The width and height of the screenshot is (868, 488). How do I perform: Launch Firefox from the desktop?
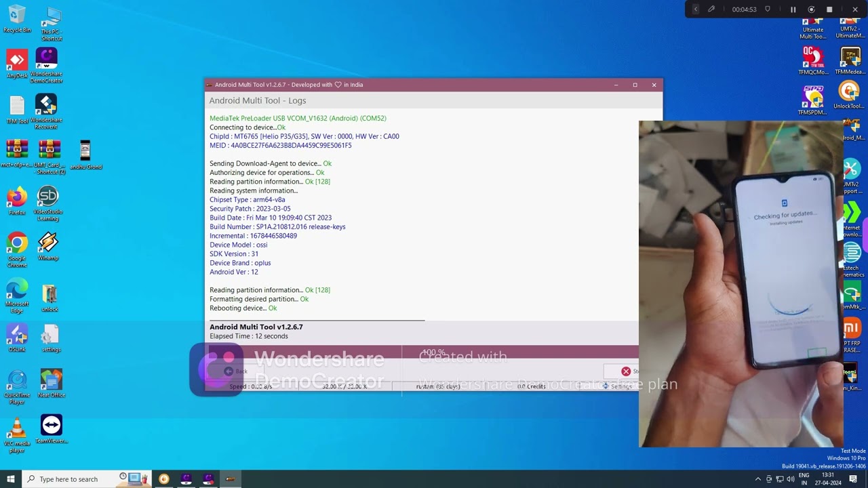click(x=17, y=198)
